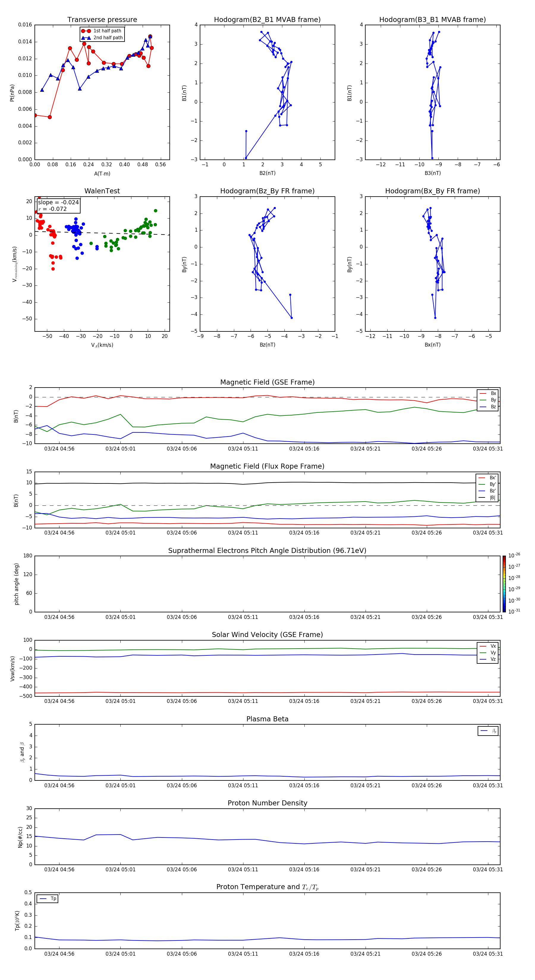
Task: Click the 'βp and β' y-axis label
Action: (x=22, y=752)
